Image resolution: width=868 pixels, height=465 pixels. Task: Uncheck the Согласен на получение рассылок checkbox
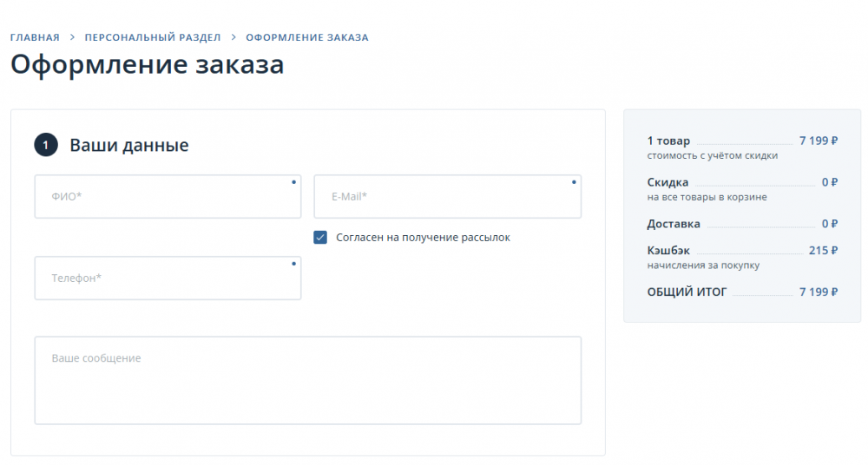320,238
